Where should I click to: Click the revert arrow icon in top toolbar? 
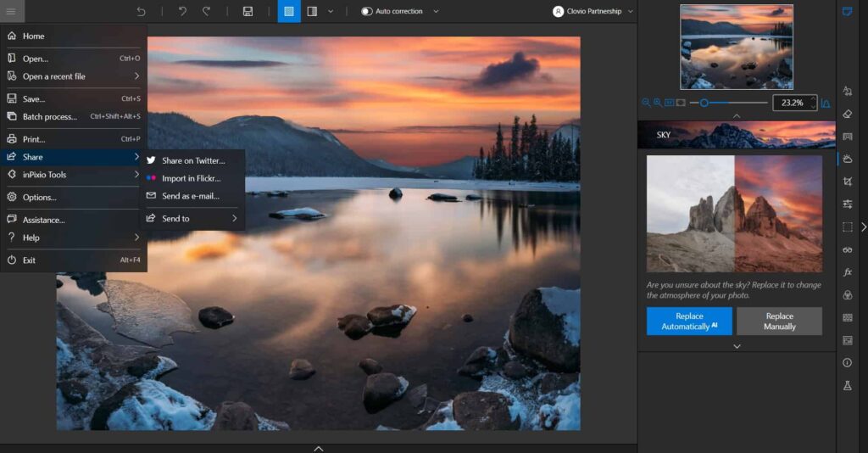(142, 11)
